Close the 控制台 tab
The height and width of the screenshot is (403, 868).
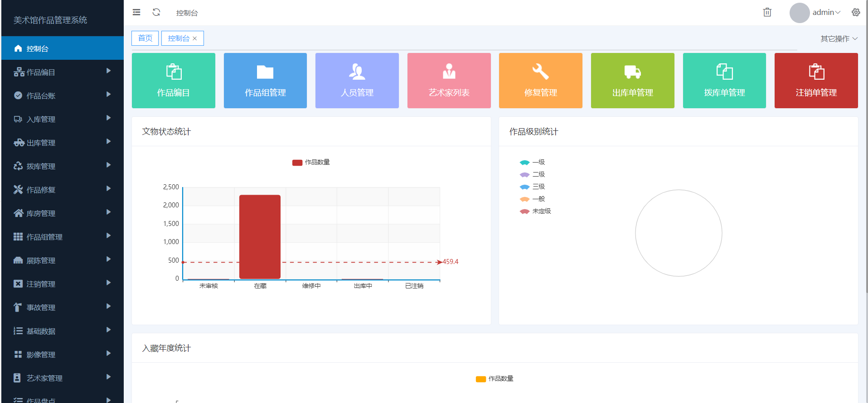pos(195,38)
